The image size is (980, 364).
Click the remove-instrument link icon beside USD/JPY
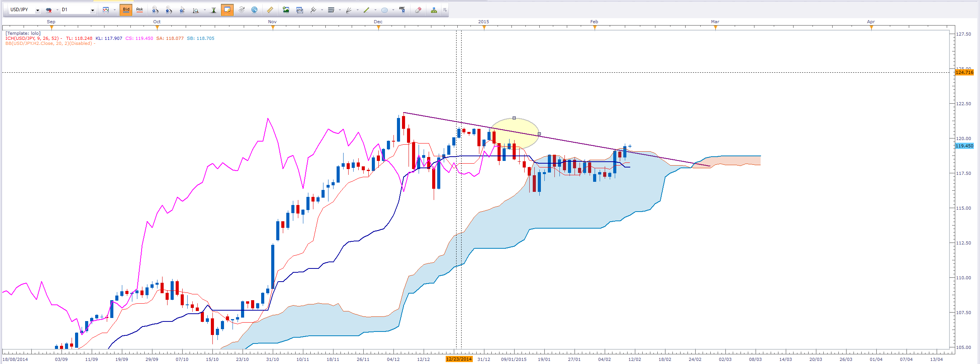(x=49, y=10)
